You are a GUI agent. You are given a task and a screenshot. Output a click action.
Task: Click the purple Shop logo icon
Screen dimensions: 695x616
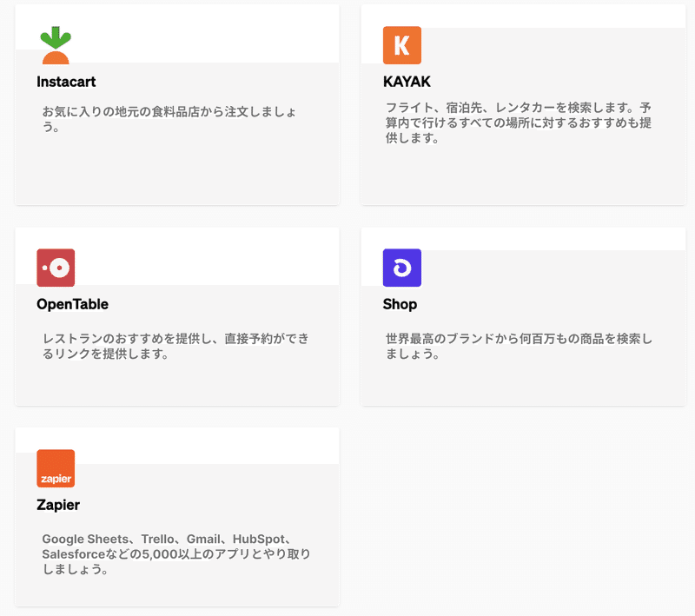click(x=402, y=268)
